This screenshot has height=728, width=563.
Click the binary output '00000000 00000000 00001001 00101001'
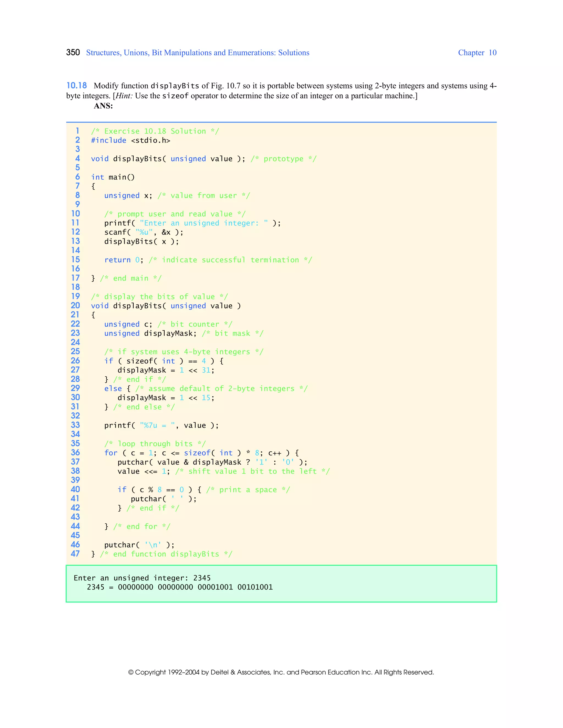click(195, 587)
